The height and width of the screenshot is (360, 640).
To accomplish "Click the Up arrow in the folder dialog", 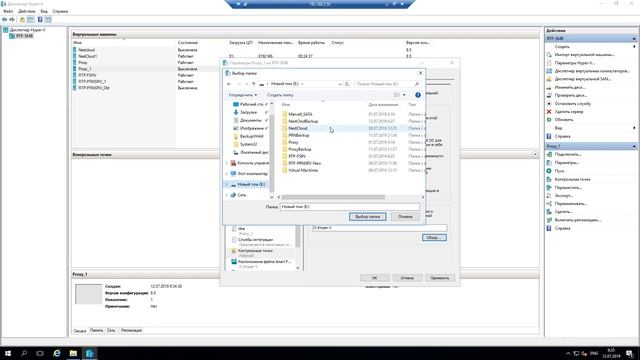I will [253, 84].
